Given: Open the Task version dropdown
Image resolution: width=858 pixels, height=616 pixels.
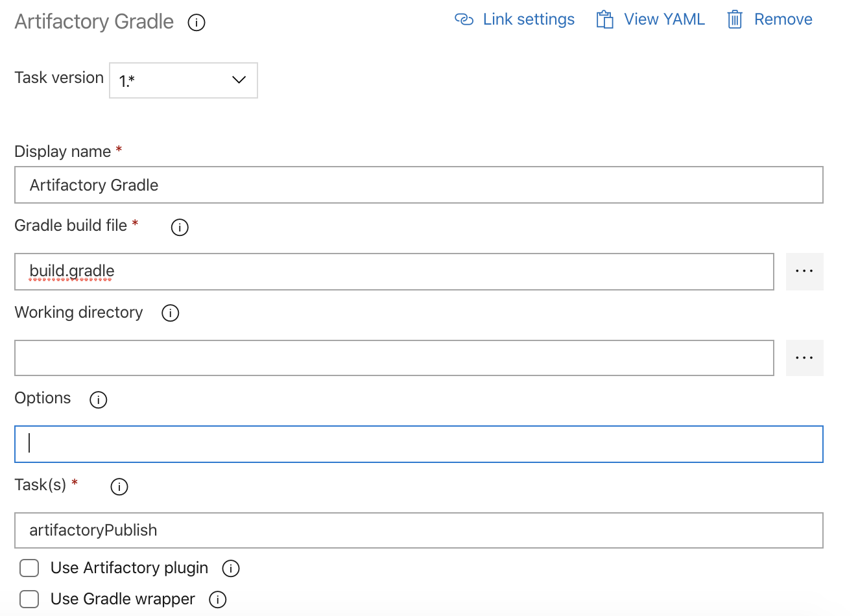Looking at the screenshot, I should 184,80.
